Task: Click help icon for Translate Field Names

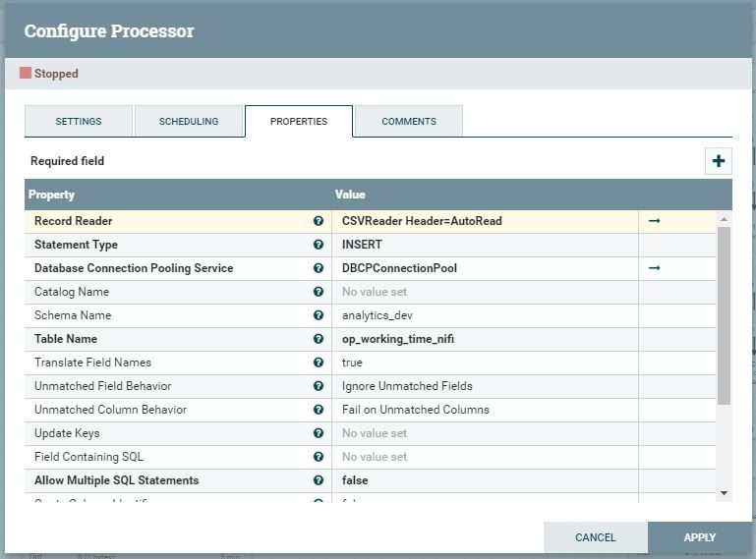Action: click(319, 363)
